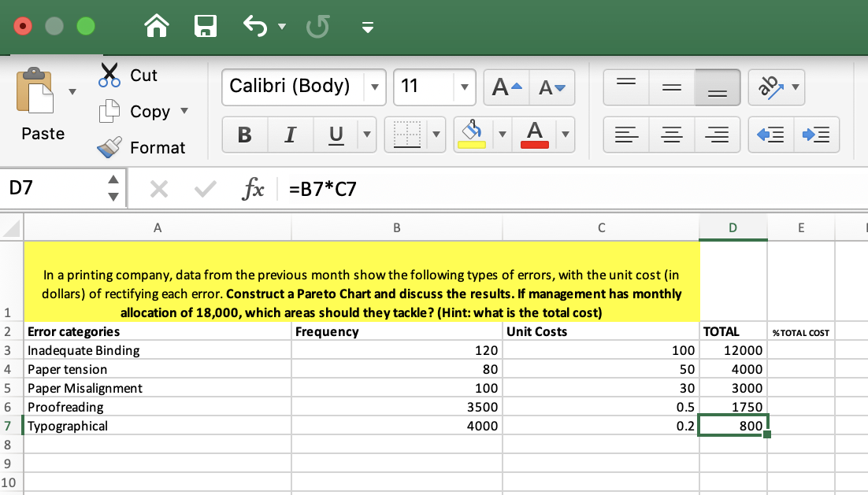Toggle italic formatting

(x=290, y=134)
